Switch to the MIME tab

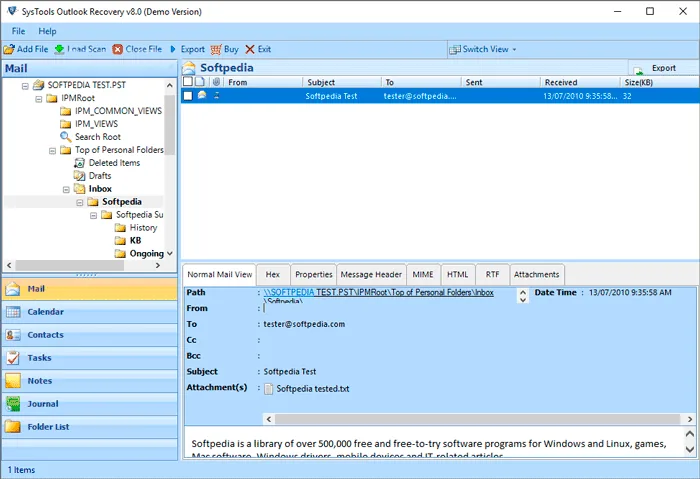(423, 275)
